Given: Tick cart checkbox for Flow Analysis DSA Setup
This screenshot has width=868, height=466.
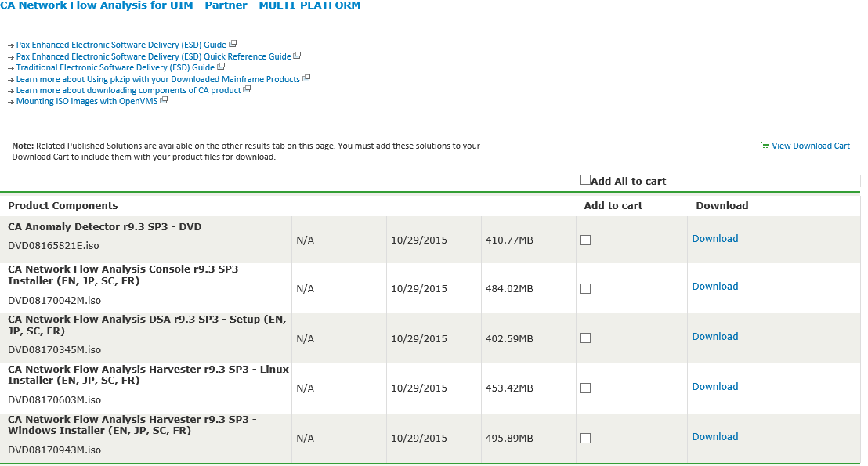Looking at the screenshot, I should pyautogui.click(x=586, y=338).
